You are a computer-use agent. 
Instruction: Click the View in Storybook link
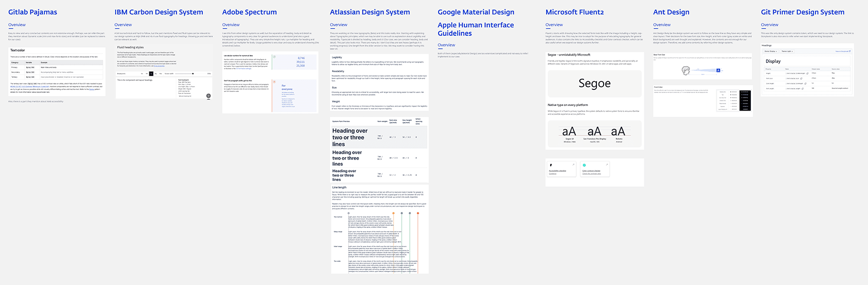tap(843, 51)
